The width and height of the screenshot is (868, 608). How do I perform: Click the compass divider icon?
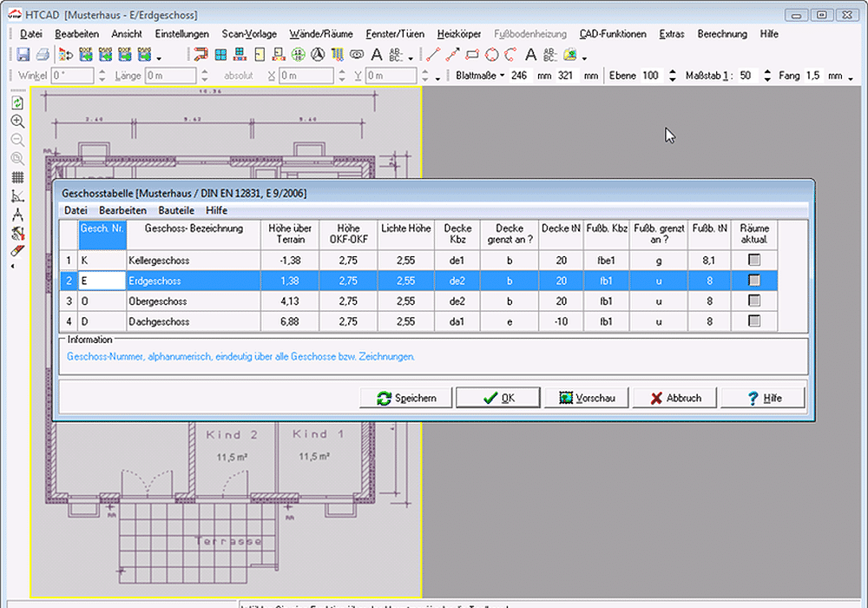click(17, 215)
